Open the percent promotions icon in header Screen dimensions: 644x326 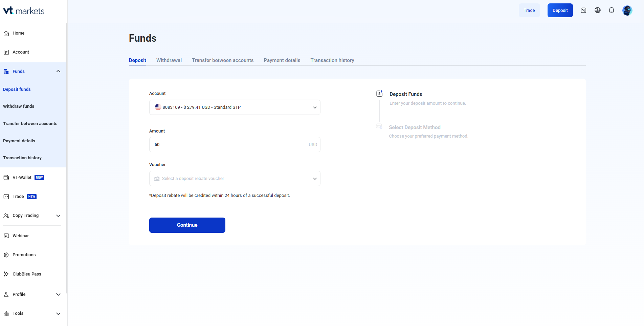coord(583,11)
